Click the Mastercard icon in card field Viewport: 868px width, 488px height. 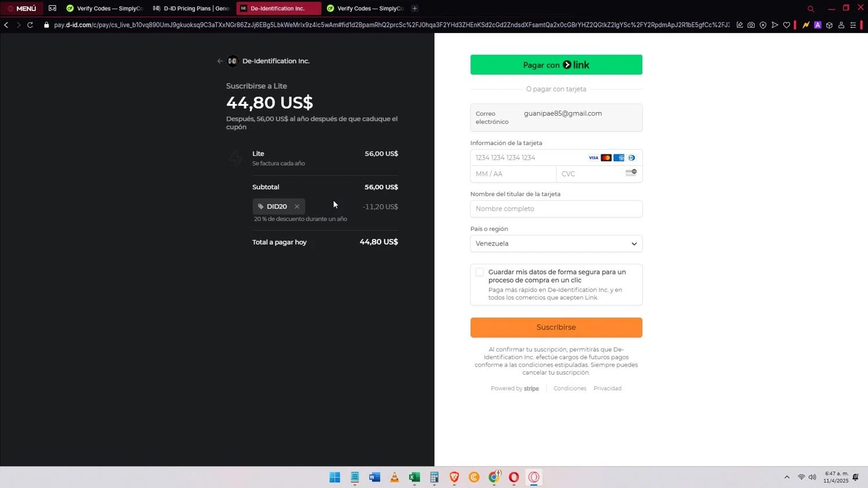(606, 158)
